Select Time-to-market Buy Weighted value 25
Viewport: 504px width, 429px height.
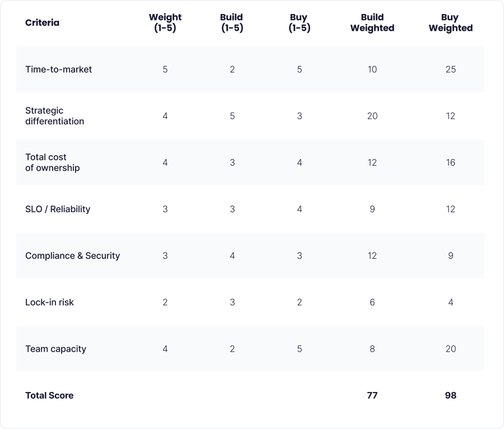(451, 69)
